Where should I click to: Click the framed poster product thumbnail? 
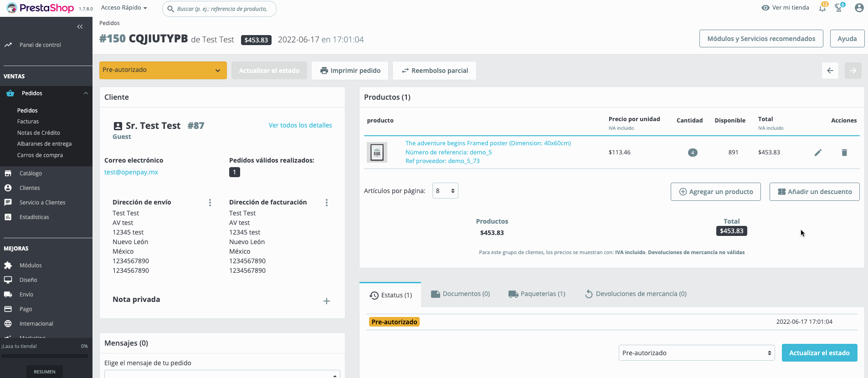pos(377,153)
